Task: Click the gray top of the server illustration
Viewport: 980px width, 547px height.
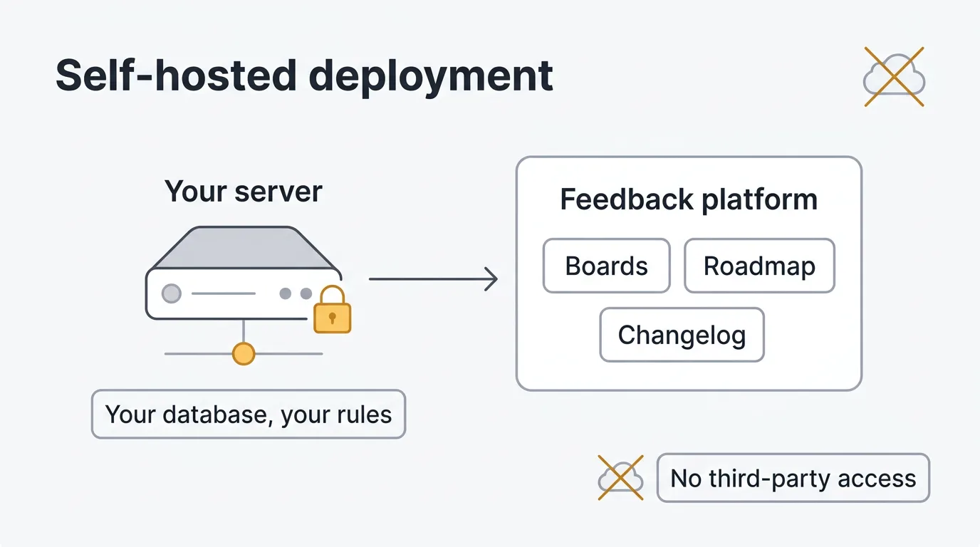Action: (244, 249)
